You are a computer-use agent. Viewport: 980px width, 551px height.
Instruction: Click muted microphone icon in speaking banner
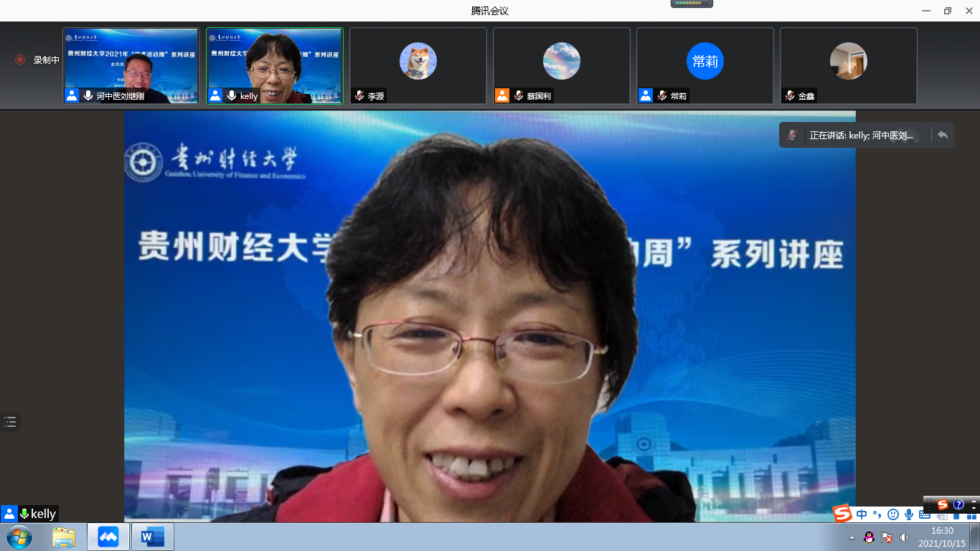click(792, 135)
